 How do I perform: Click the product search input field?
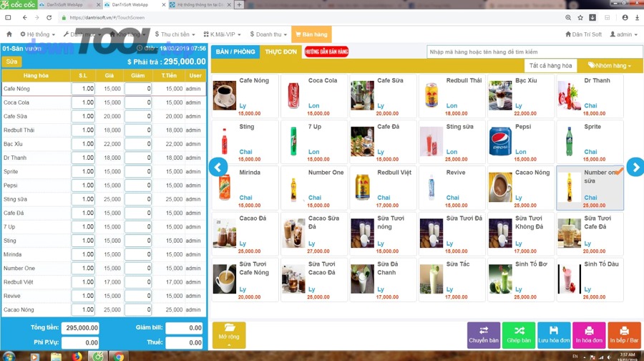pos(534,52)
